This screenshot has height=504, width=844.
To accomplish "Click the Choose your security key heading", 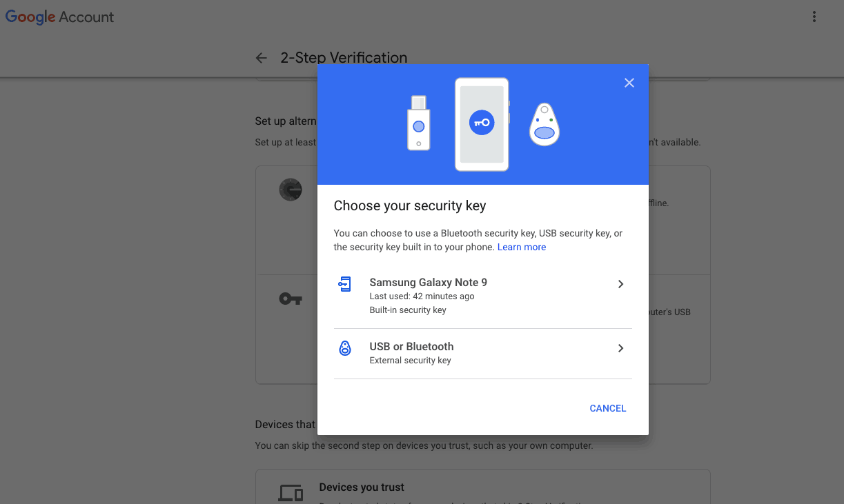I will (x=410, y=205).
